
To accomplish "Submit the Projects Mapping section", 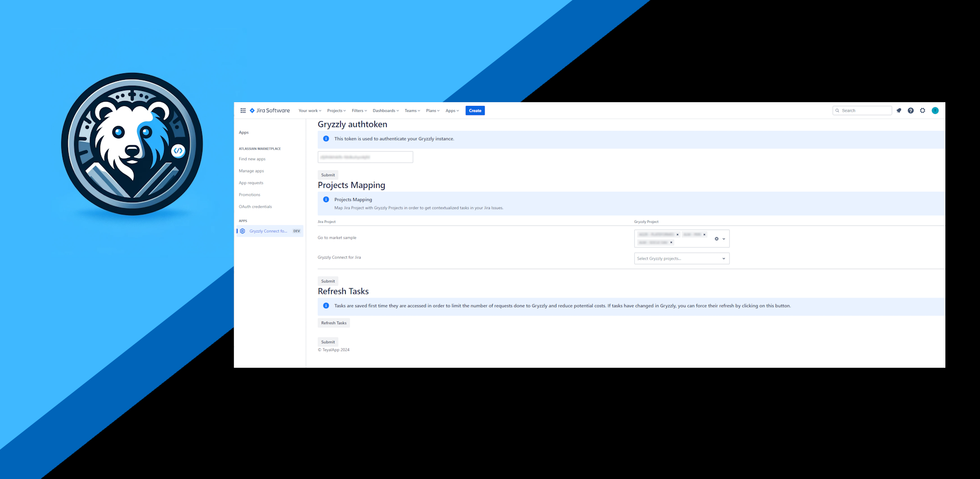I will point(328,281).
